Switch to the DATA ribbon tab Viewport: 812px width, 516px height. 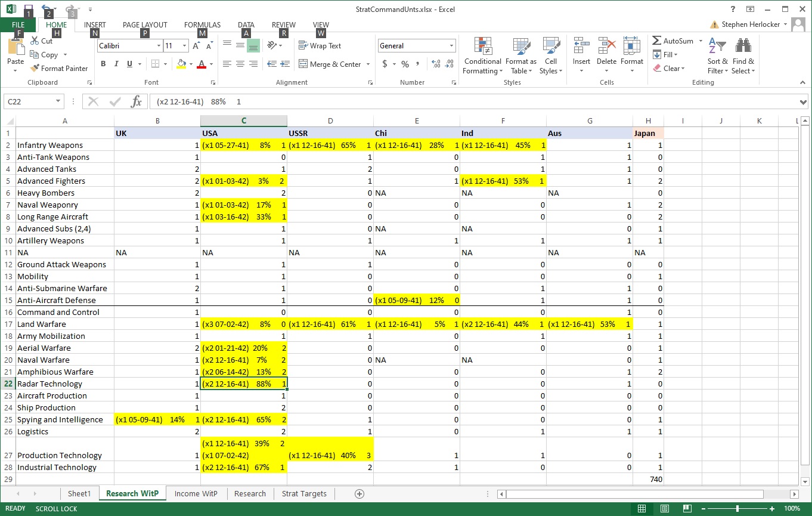pos(246,25)
